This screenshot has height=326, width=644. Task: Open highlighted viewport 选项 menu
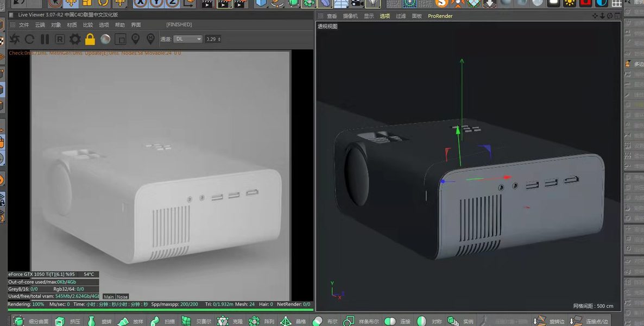click(x=385, y=16)
